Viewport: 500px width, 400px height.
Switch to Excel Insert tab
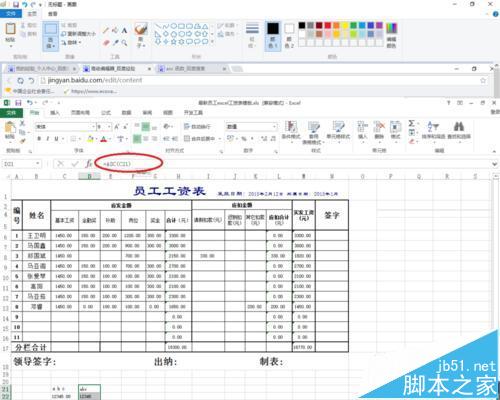tap(55, 113)
